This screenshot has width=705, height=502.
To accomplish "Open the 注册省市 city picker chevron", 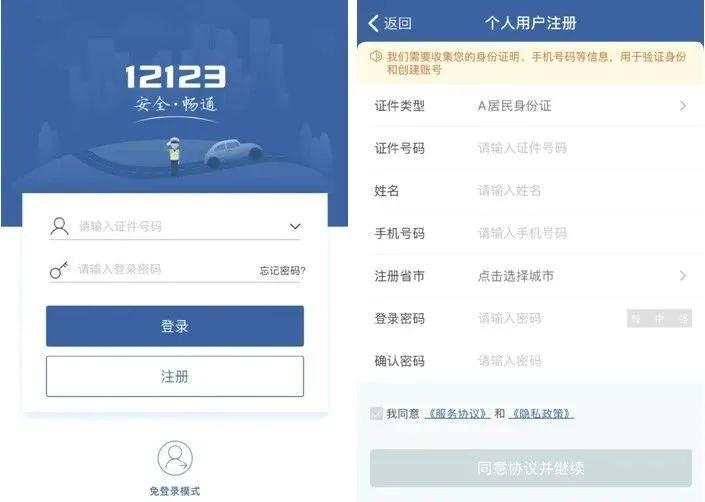I will pyautogui.click(x=683, y=275).
